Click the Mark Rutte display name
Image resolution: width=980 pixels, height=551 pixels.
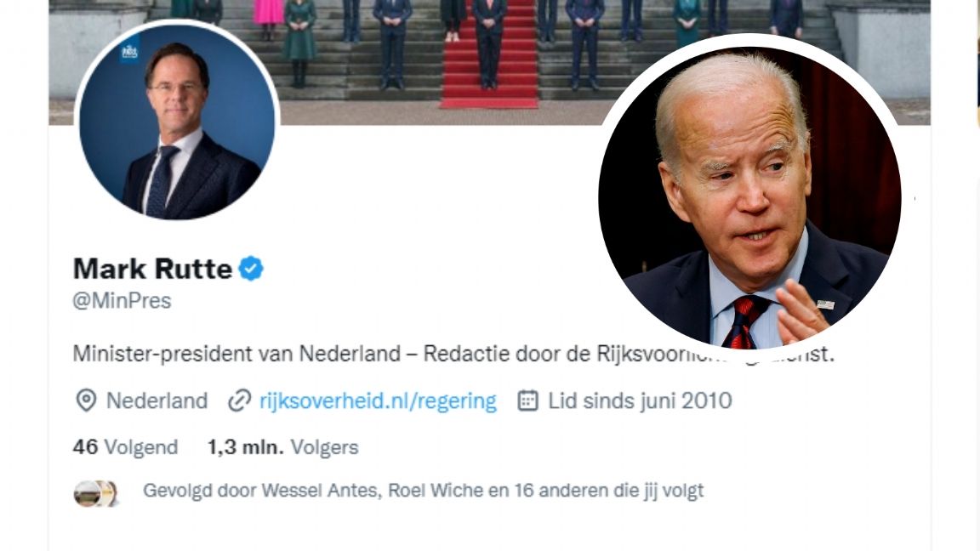click(152, 269)
